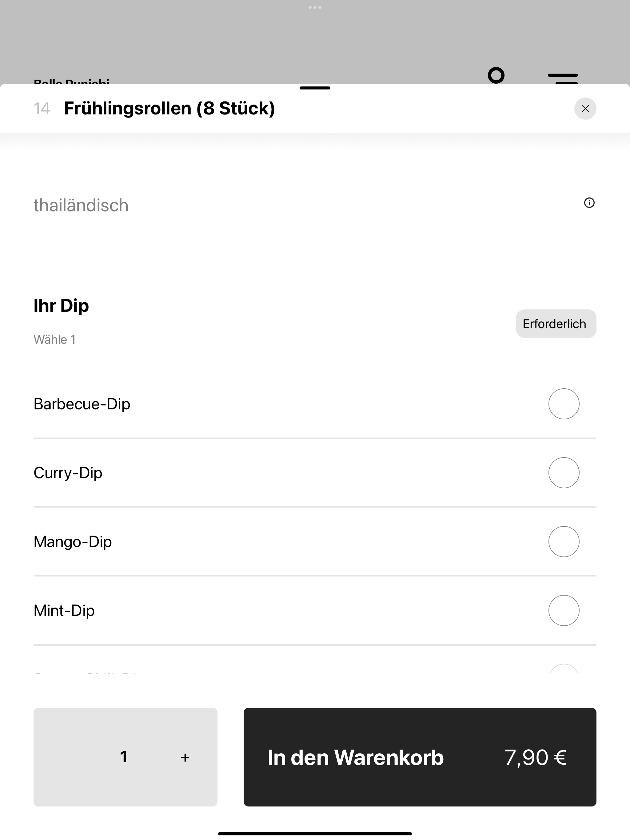630x840 pixels.
Task: Close the Frühlingsrollen item dialog
Action: click(585, 109)
